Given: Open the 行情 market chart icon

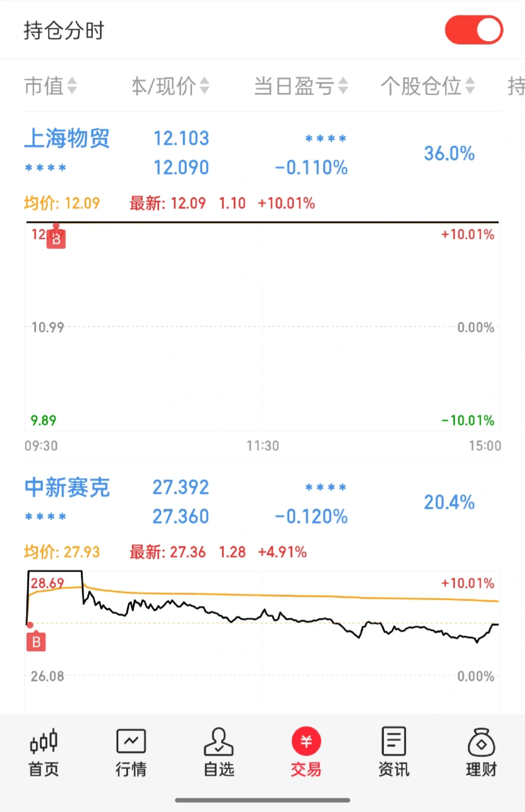Looking at the screenshot, I should coord(131,741).
